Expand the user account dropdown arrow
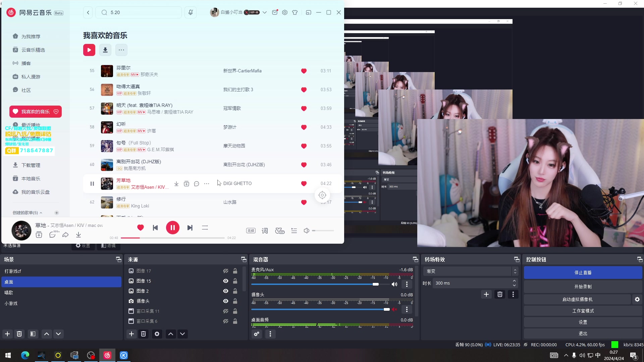 (265, 12)
